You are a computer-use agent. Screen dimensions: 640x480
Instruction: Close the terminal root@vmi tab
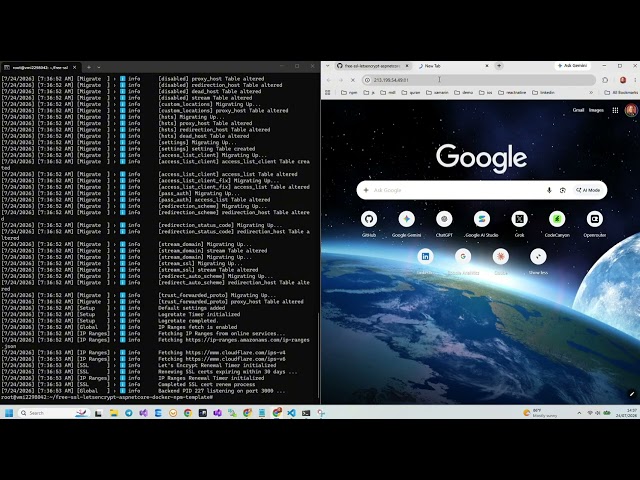coord(74,67)
